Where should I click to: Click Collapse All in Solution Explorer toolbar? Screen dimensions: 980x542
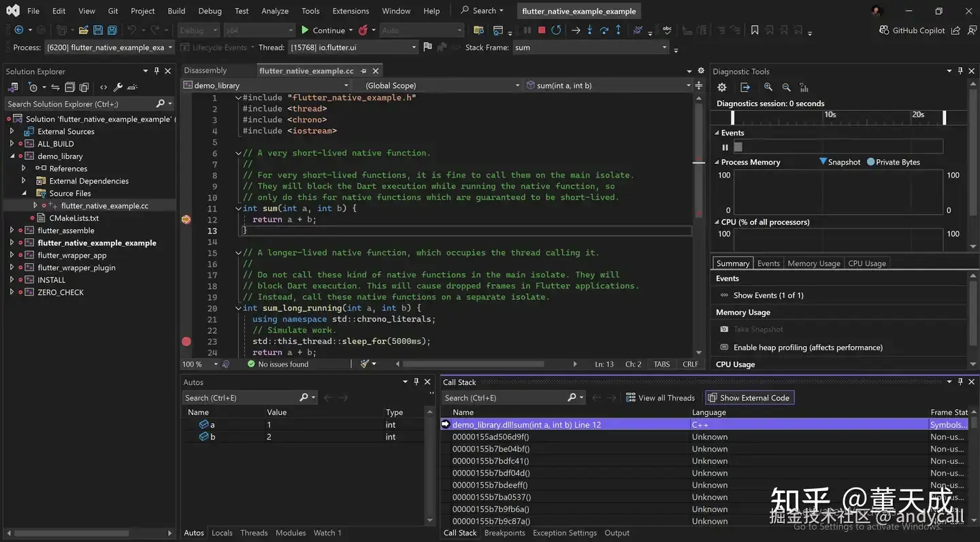pyautogui.click(x=69, y=87)
